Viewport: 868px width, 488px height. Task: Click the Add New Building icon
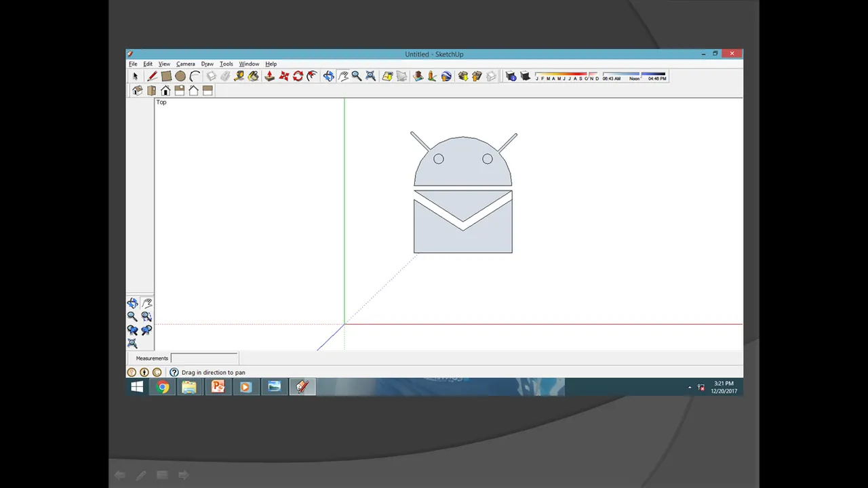(418, 77)
